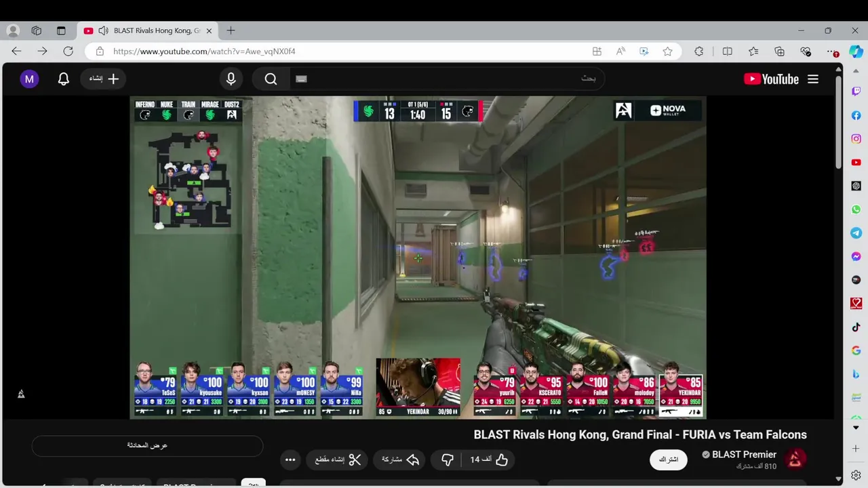
Task: View site information lock icon
Action: (x=100, y=52)
